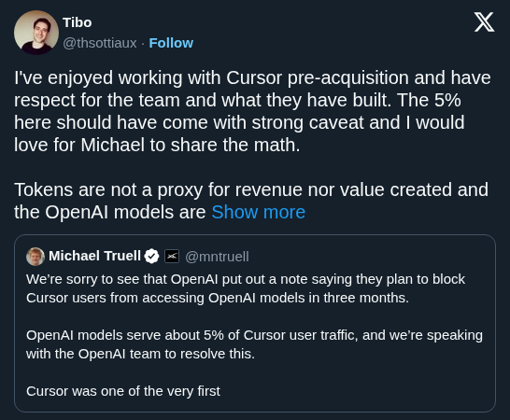Click the @mntruell handle
The height and width of the screenshot is (420, 510).
click(217, 257)
